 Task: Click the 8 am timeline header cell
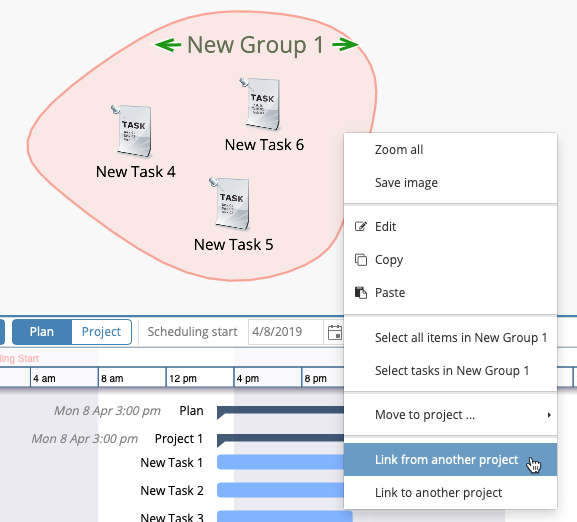[132, 378]
